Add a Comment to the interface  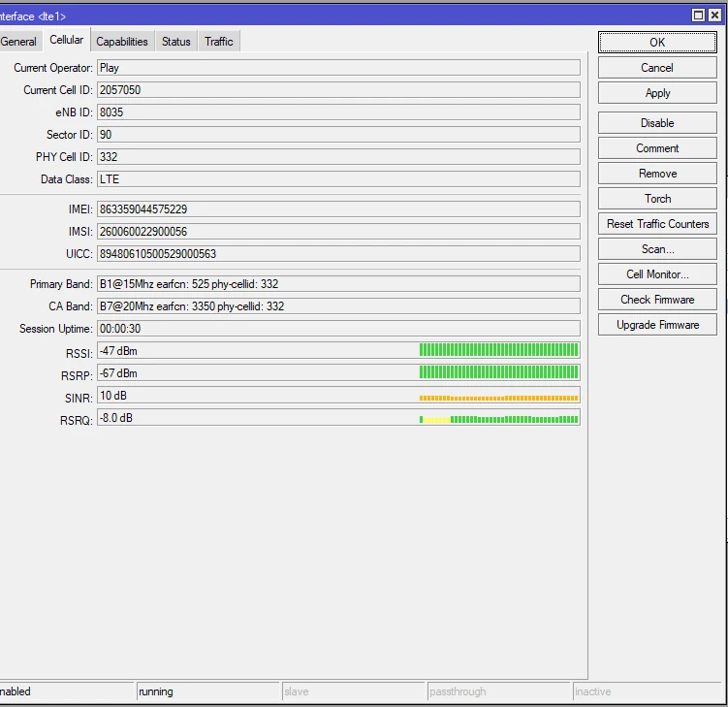(x=657, y=148)
